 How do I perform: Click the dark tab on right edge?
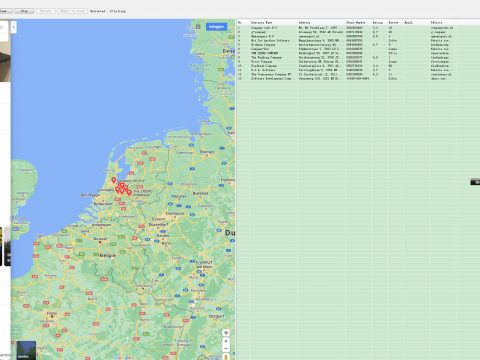[475, 182]
